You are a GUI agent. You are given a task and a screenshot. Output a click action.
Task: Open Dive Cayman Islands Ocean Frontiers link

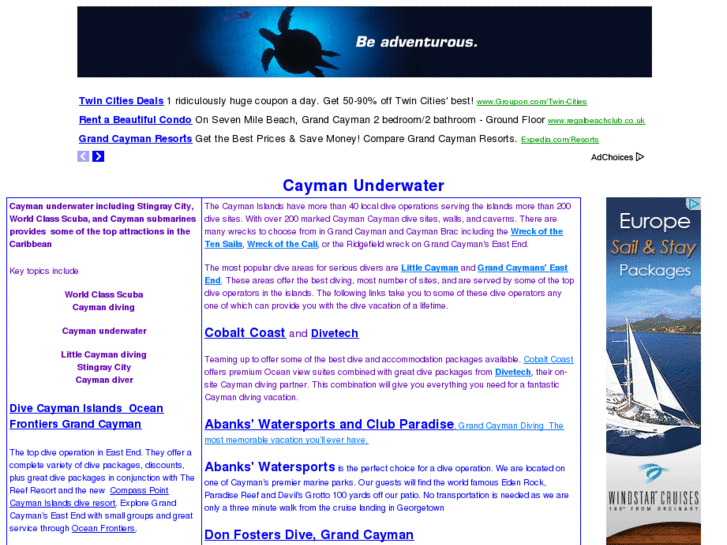pyautogui.click(x=86, y=416)
